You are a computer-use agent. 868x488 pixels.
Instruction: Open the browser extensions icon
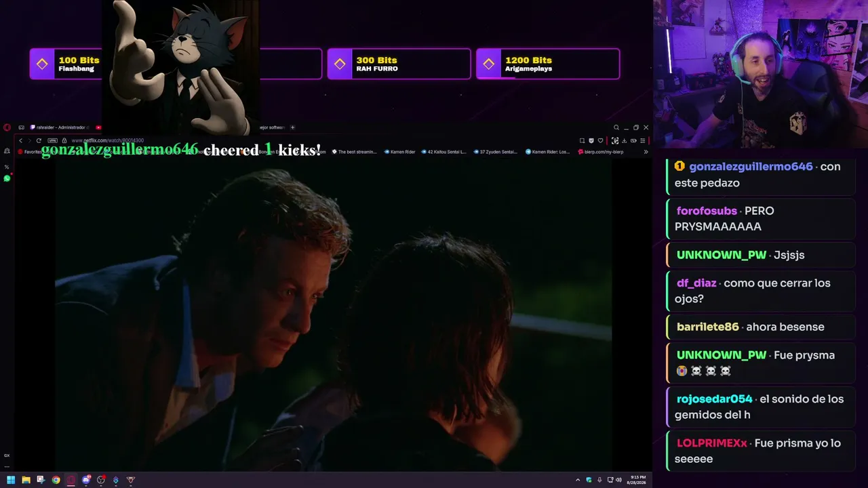coord(615,140)
